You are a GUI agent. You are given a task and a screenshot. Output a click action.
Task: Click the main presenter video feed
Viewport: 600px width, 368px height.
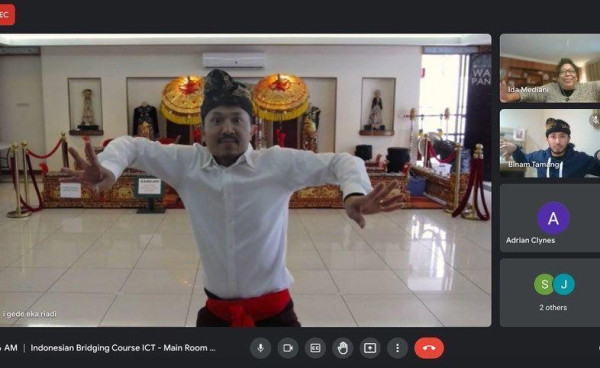pos(245,181)
